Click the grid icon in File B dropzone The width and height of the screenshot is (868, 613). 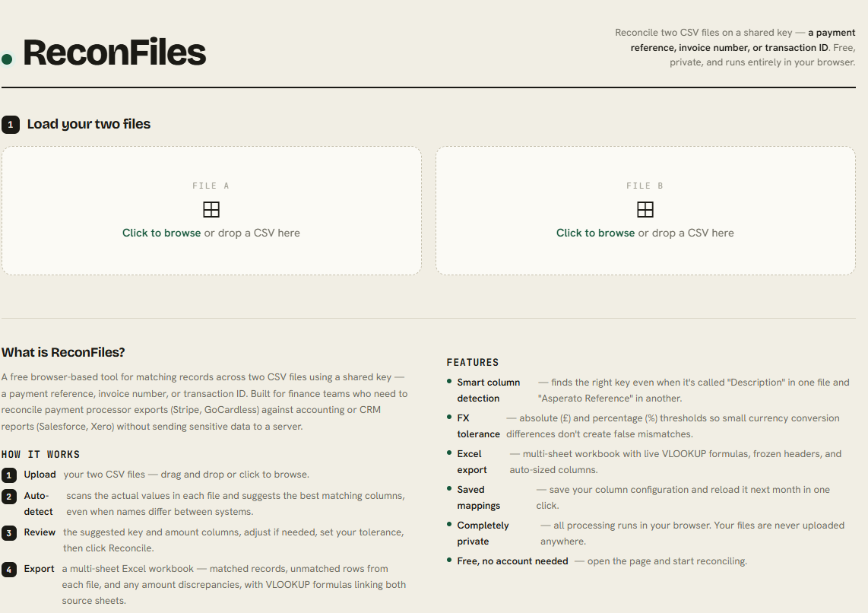[x=645, y=209]
